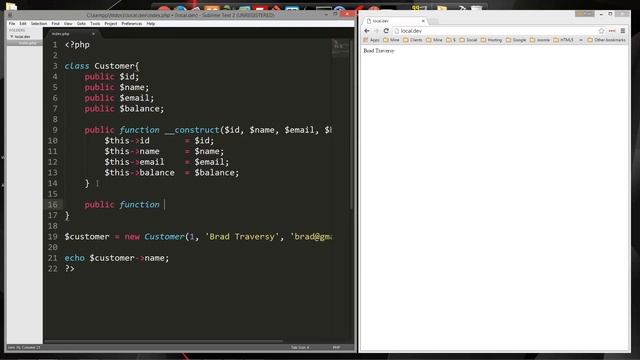Click line number 22 in the gutter
This screenshot has width=640, height=360.
(x=53, y=269)
